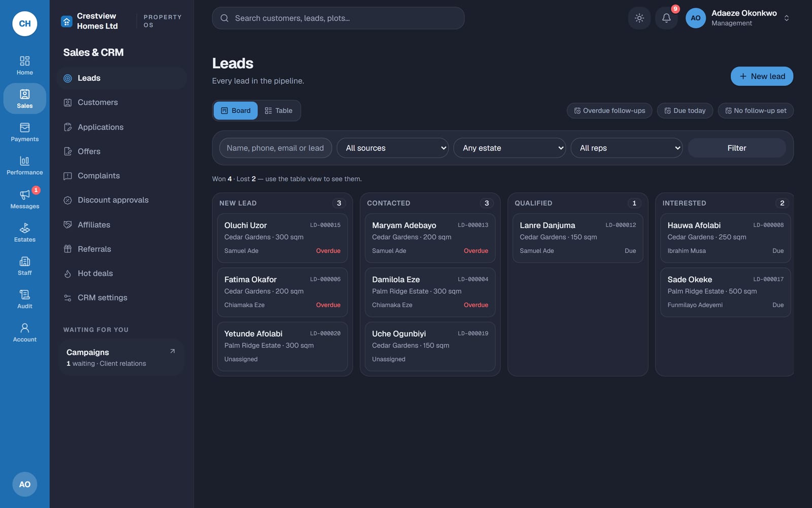The image size is (812, 508).
Task: Open the Damilola Eze lead card
Action: [430, 292]
